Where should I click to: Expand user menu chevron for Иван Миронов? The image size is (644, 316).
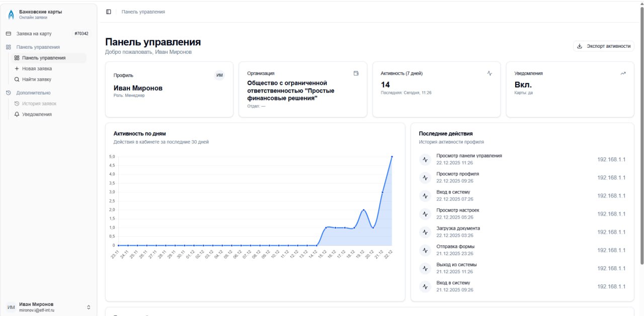pos(89,307)
